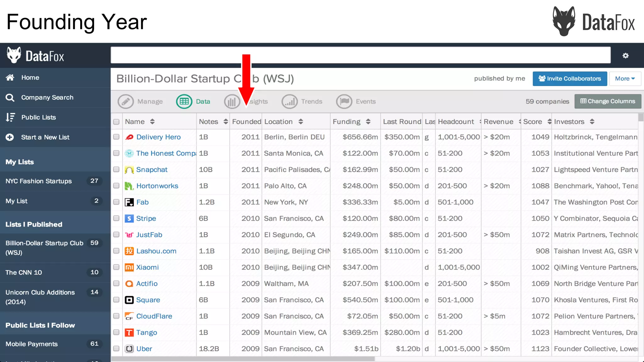The height and width of the screenshot is (362, 644).
Task: Click the Manage pencil icon
Action: 125,101
